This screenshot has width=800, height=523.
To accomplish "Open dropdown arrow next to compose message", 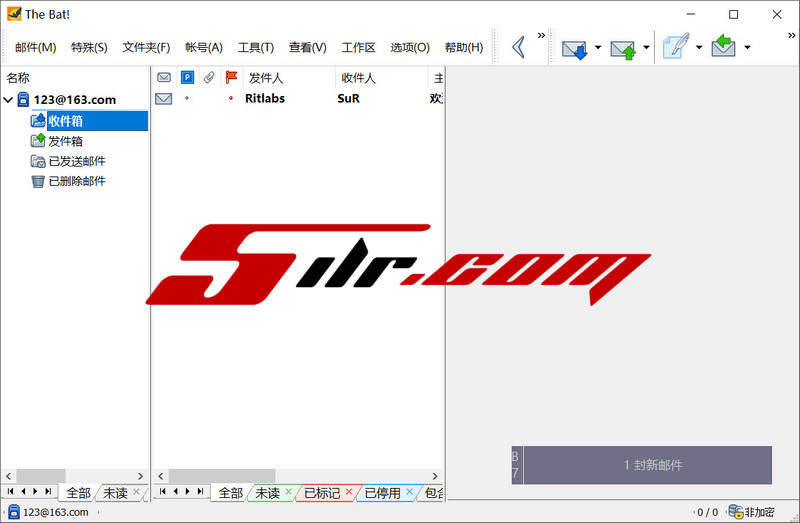I will click(x=699, y=47).
